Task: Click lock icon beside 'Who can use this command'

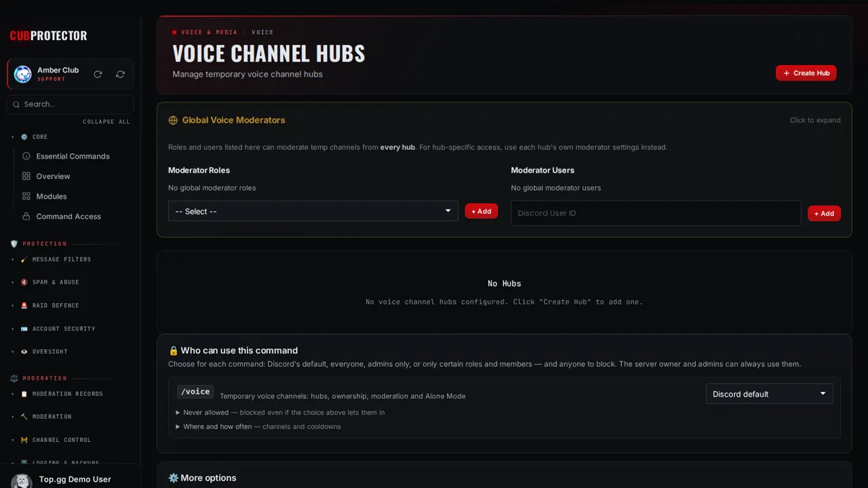Action: click(173, 350)
